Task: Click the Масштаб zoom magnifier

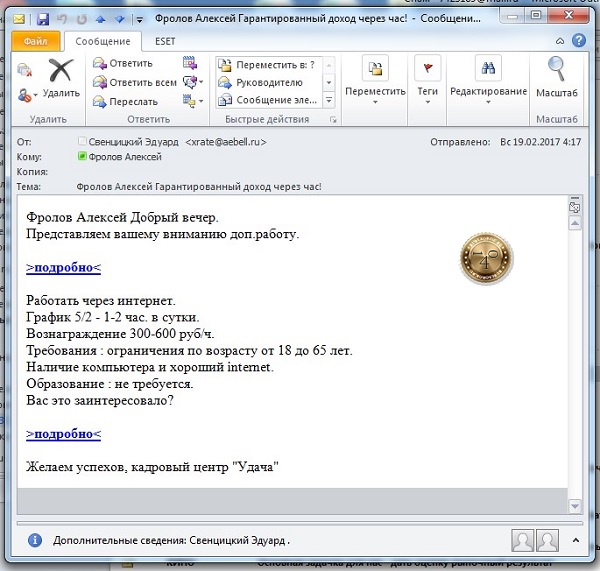Action: [556, 77]
